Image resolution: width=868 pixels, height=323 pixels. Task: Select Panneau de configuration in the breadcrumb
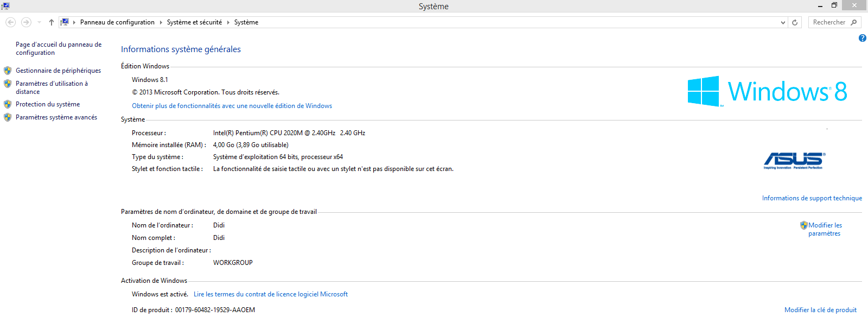(x=117, y=22)
